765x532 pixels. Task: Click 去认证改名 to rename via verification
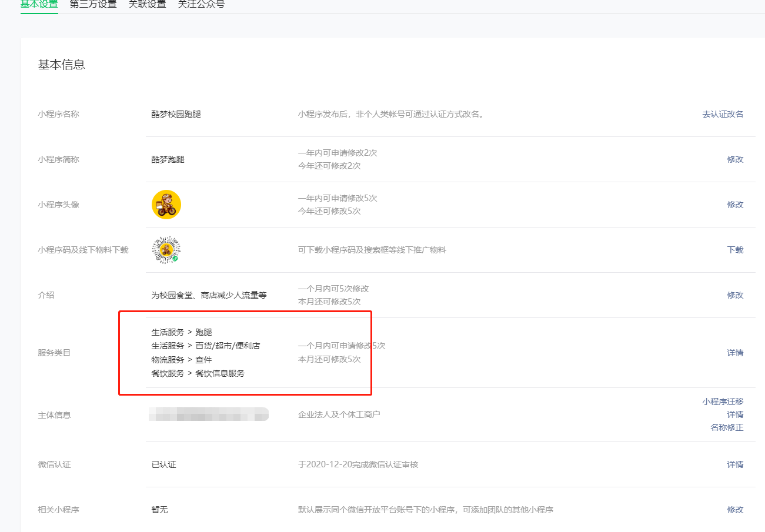[x=723, y=113]
